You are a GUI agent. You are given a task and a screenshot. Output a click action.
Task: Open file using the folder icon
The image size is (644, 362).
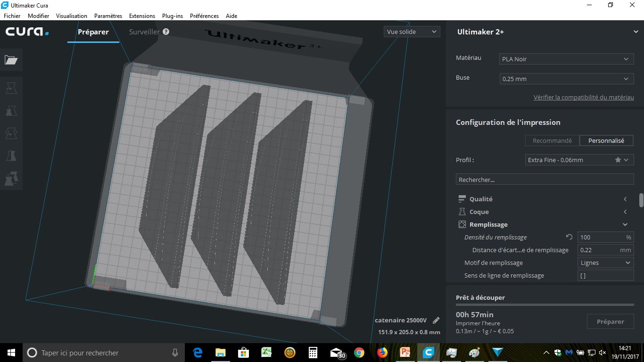[11, 60]
